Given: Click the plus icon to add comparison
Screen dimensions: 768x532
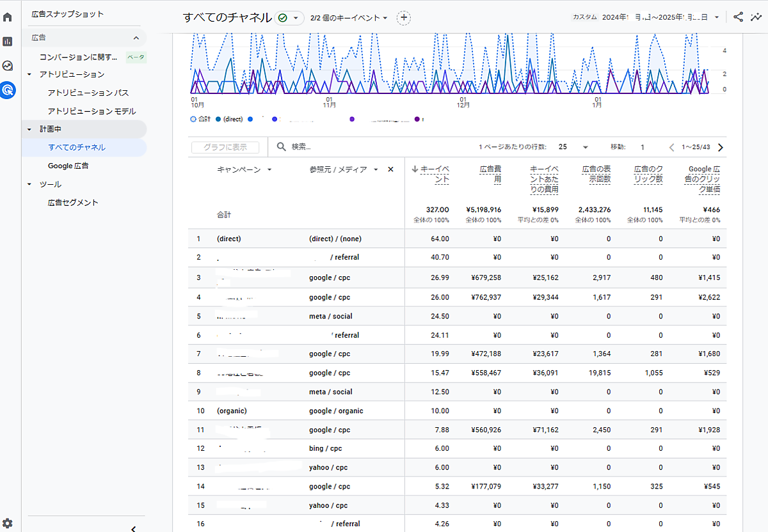Looking at the screenshot, I should coord(403,18).
